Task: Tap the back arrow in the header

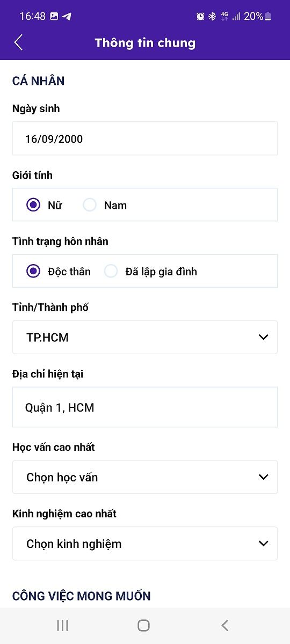Action: coord(18,42)
